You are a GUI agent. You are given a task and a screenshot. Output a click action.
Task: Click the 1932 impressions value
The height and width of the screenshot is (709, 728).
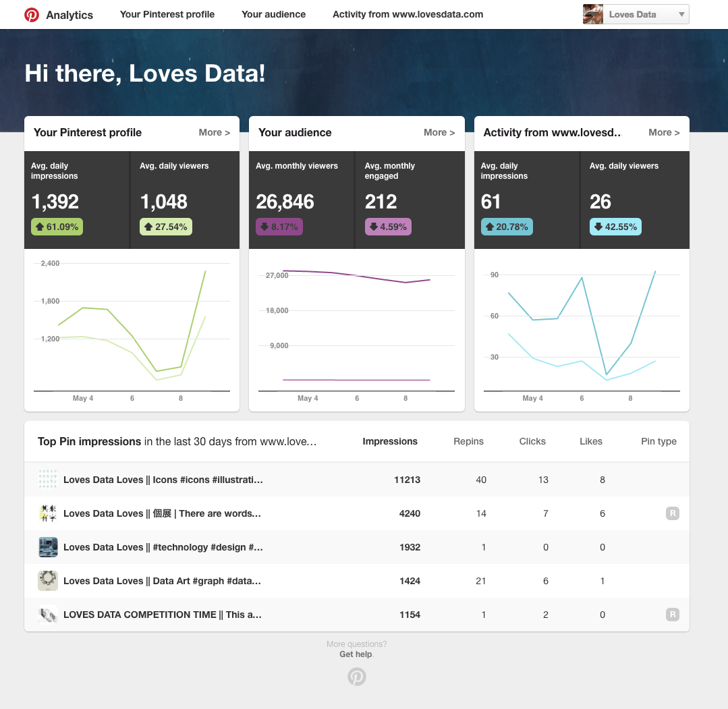click(x=410, y=547)
